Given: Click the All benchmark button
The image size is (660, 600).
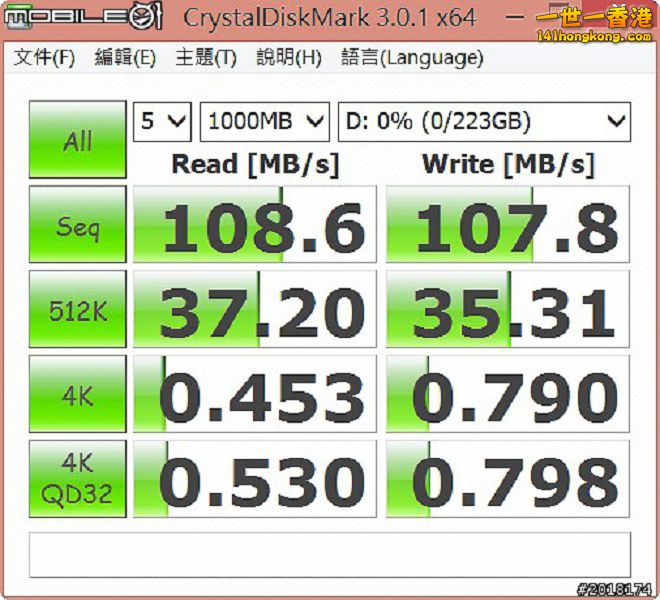Looking at the screenshot, I should point(78,141).
